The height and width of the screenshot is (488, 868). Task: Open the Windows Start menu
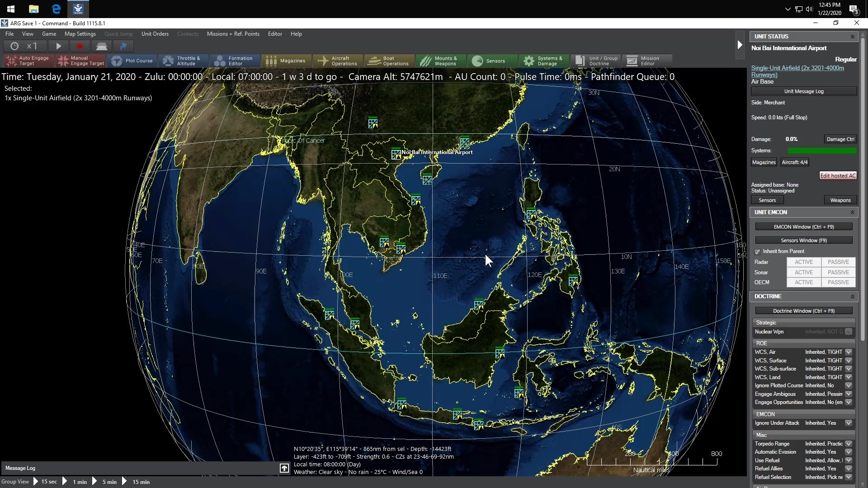coord(11,9)
